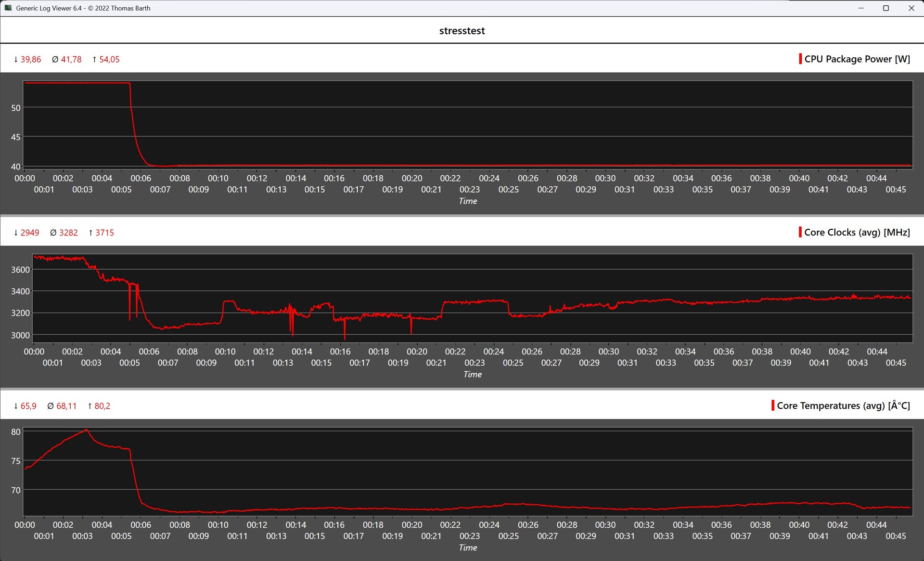This screenshot has height=561, width=924.
Task: Click the red Core Temperatures legend swatch
Action: coord(772,405)
